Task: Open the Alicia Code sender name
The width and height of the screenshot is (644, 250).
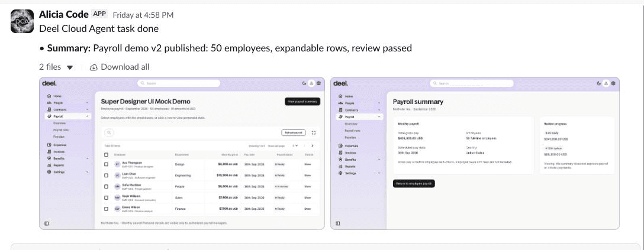Action: (64, 14)
